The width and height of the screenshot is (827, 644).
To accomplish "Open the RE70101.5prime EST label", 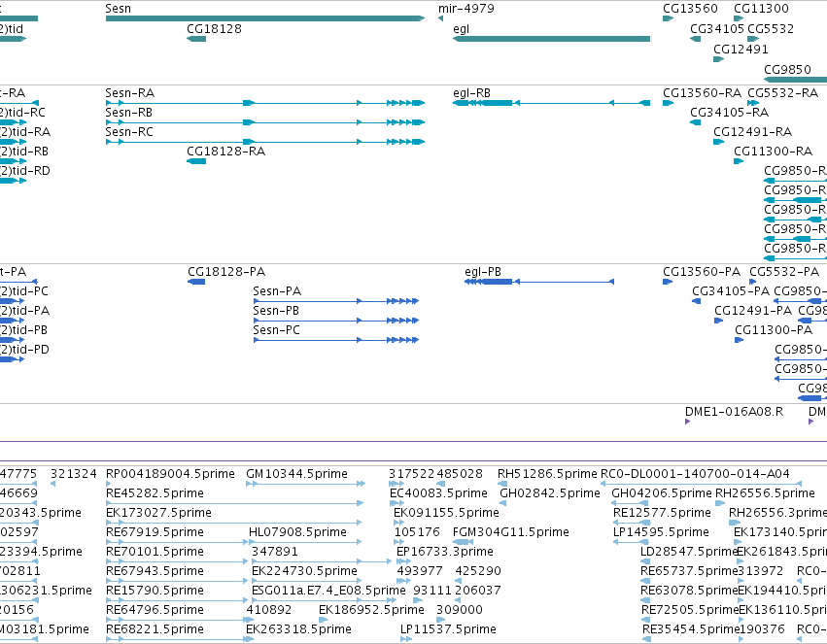I will pos(155,552).
